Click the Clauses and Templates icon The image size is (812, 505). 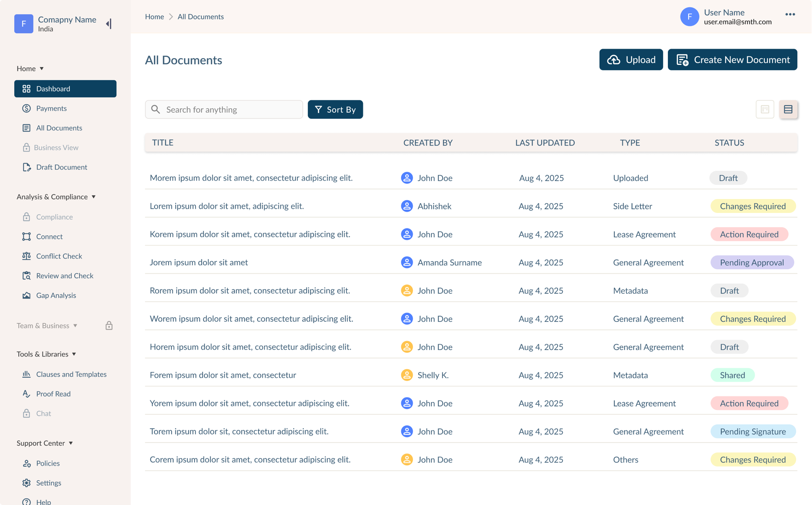pos(26,374)
